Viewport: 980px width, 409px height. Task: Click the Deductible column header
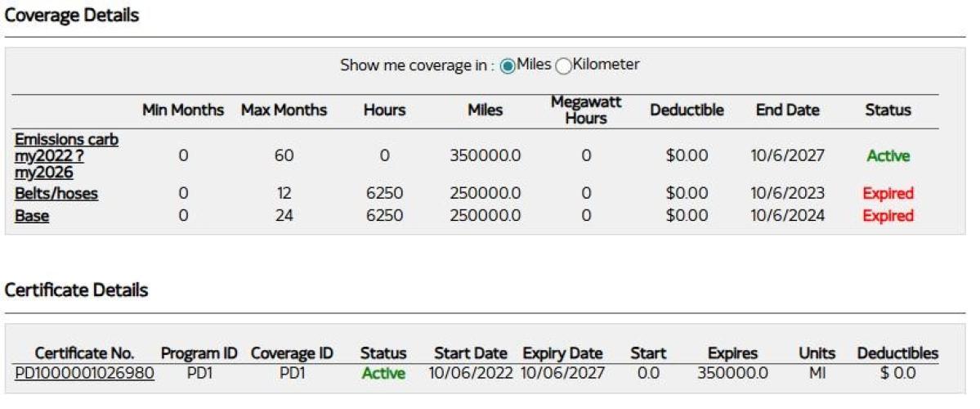click(x=687, y=110)
